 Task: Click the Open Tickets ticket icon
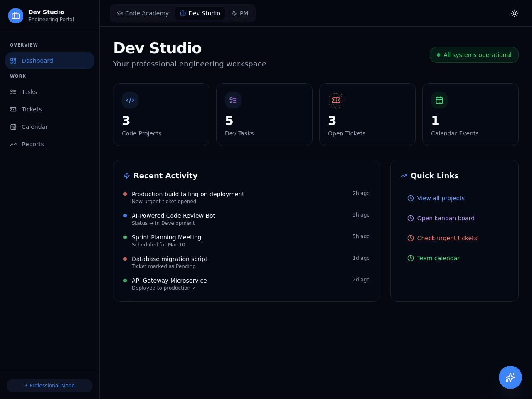coord(336,100)
